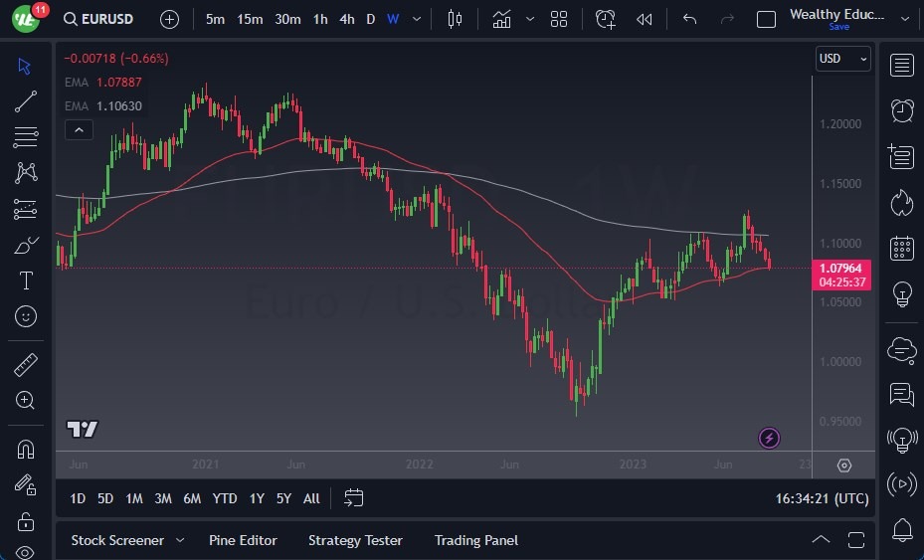
Task: Toggle magnet mode for drawings
Action: click(x=26, y=450)
